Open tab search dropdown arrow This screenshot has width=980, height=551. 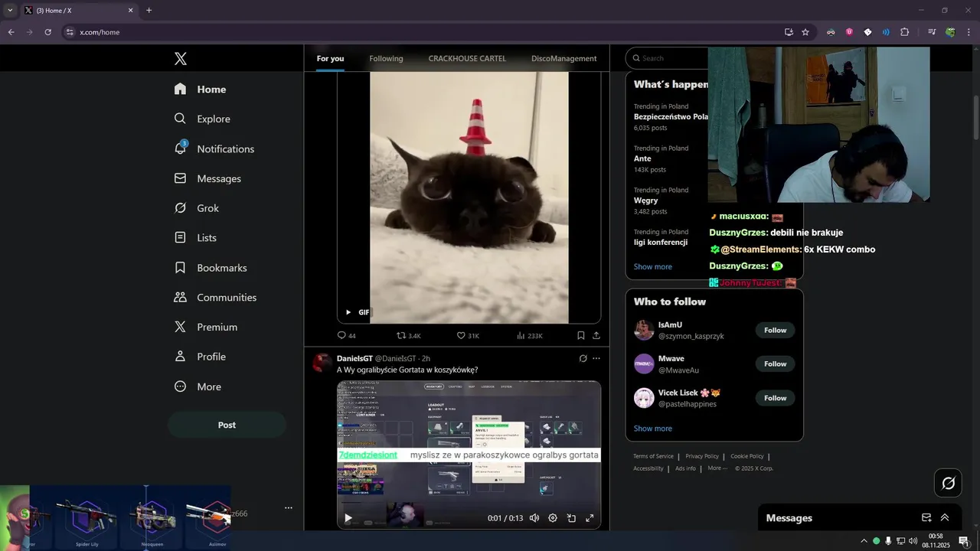10,11
